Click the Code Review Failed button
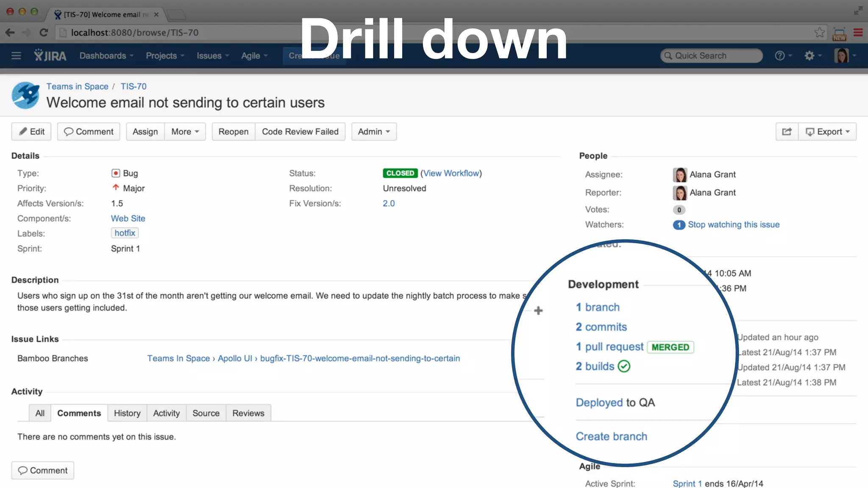868x488 pixels. [x=300, y=132]
